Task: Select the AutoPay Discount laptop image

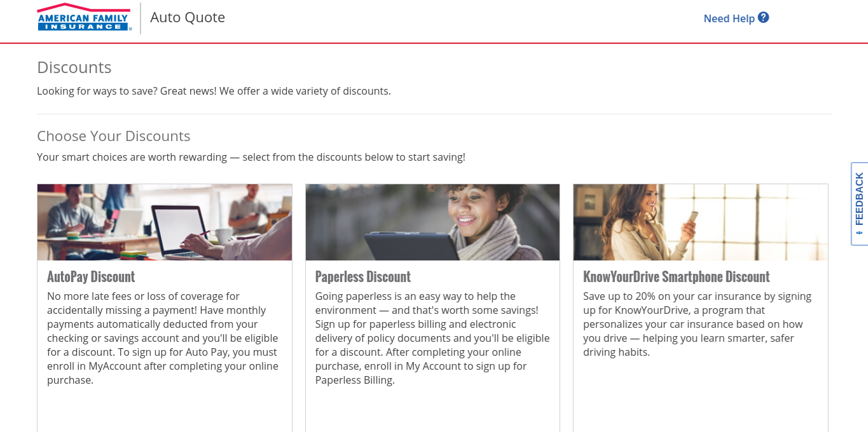Action: 165,222
